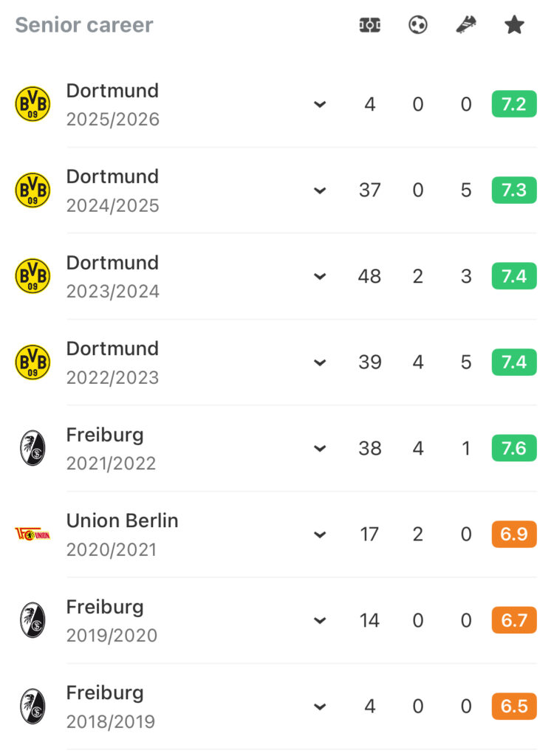Click Dortmund crest for 2025/2026 season
The width and height of the screenshot is (554, 756).
pyautogui.click(x=33, y=104)
